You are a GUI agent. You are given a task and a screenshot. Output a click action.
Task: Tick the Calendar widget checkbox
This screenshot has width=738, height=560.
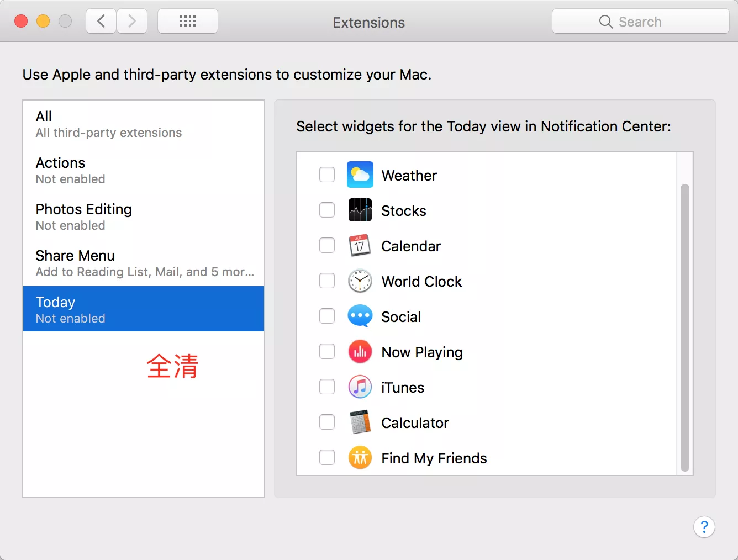pyautogui.click(x=327, y=245)
